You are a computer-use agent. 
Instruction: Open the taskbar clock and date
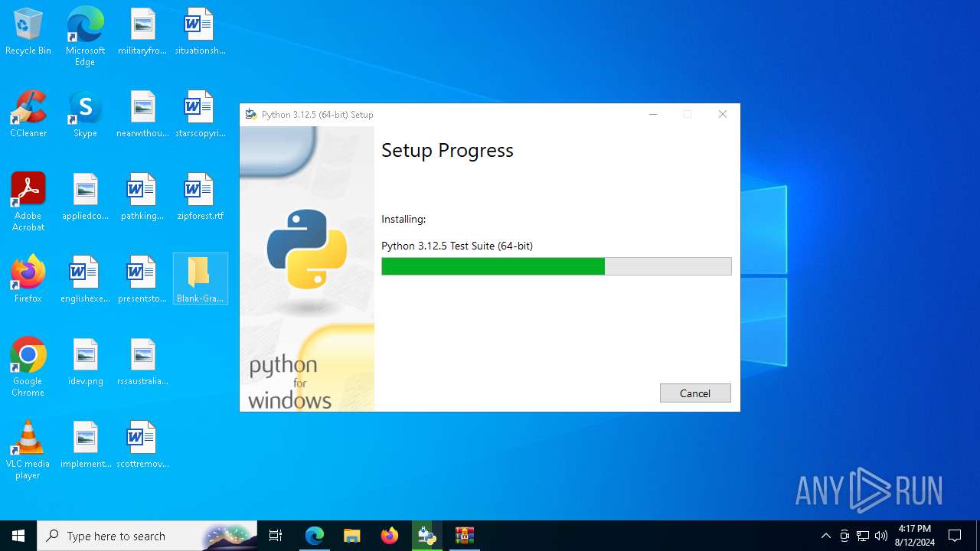pos(914,536)
